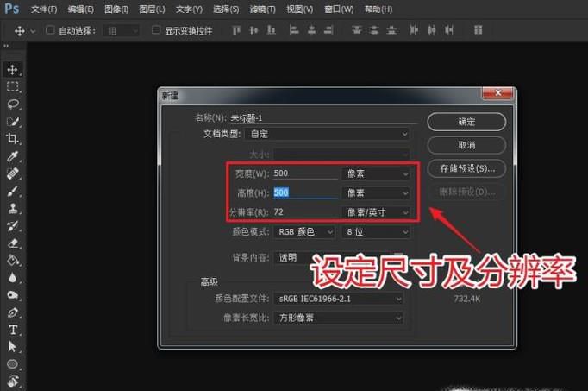Screen dimensions: 588x391
Task: Select the Crop tool
Action: click(13, 139)
